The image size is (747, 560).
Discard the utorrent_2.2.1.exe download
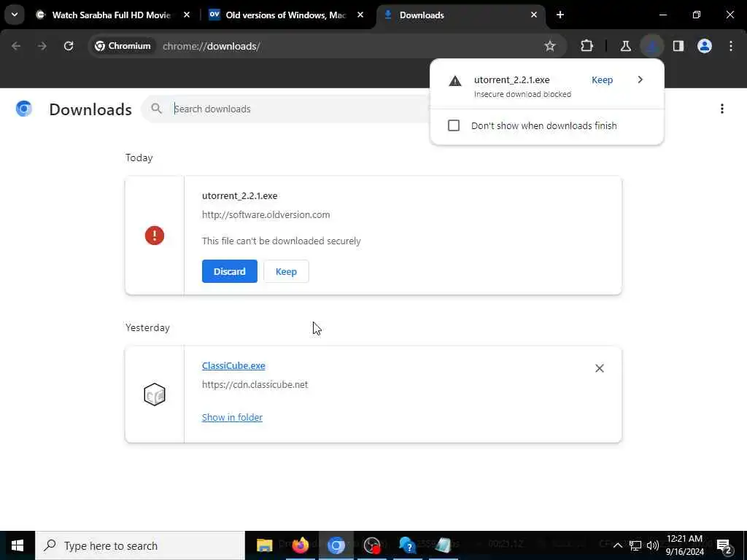[230, 271]
